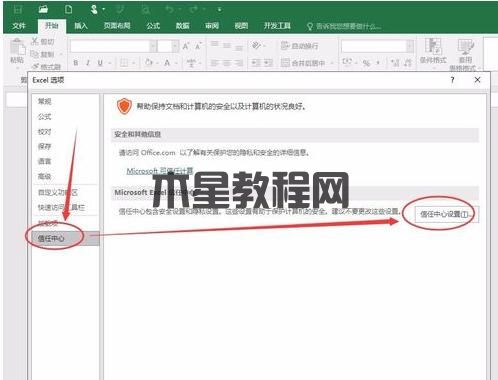Click the cell Borders icon
The height and width of the screenshot is (380, 498).
(x=124, y=63)
